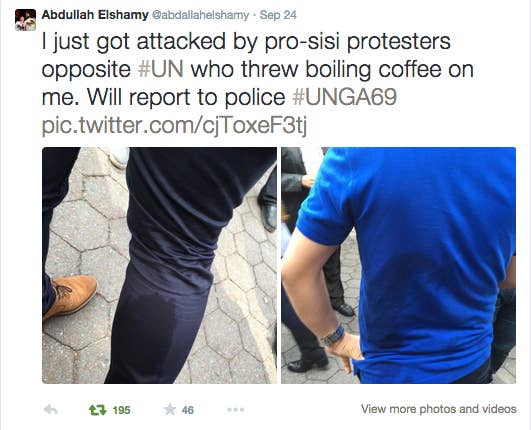The width and height of the screenshot is (531, 430).
Task: Retweet using the green arrows icon
Action: [98, 410]
